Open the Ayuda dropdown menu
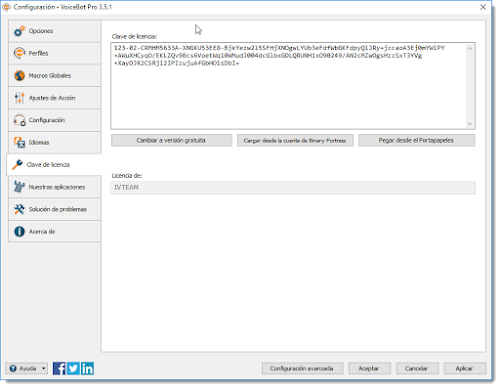Viewport: 500px width, 388px height. coord(27,368)
